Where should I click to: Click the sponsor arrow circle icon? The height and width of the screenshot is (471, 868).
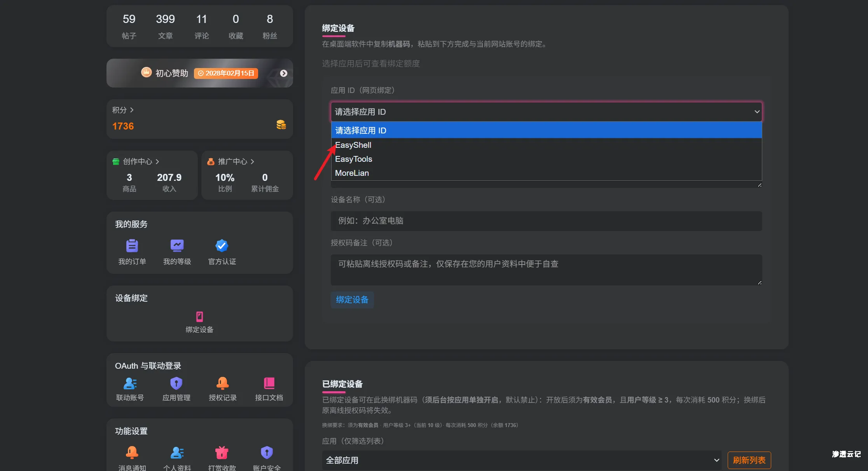(284, 73)
